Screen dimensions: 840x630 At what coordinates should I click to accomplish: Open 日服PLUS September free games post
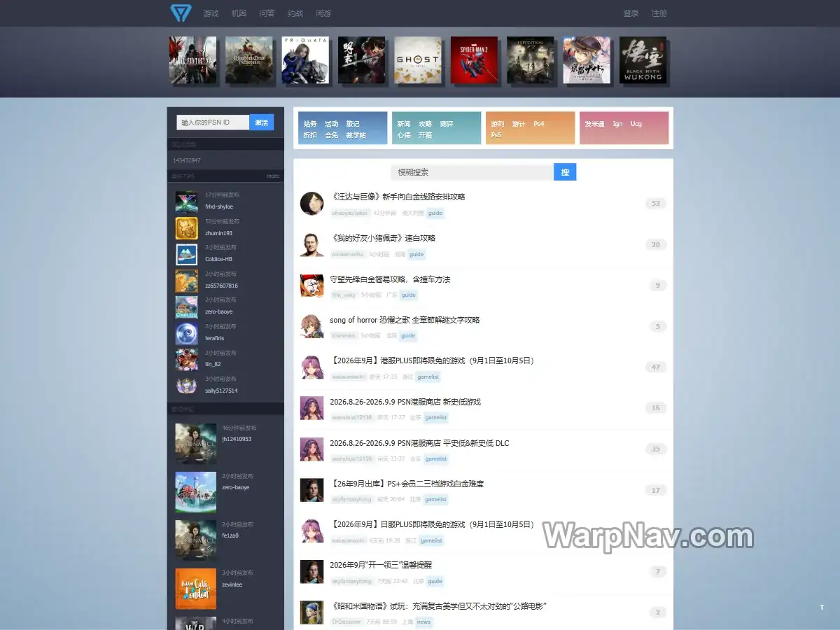pyautogui.click(x=432, y=524)
